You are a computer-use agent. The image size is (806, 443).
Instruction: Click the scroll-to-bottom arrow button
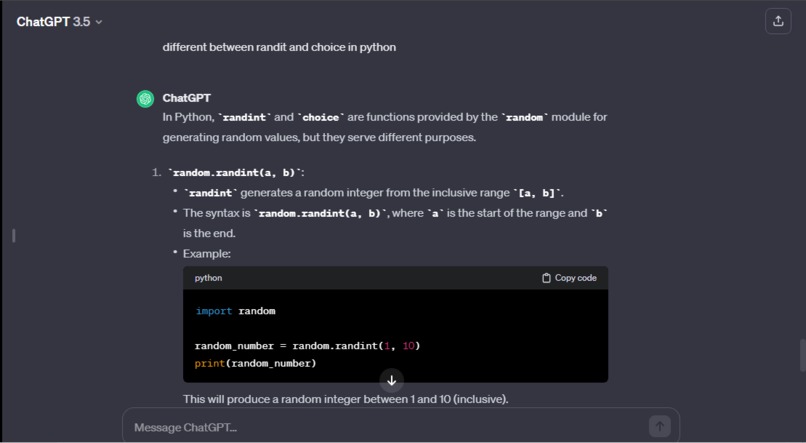pos(391,381)
